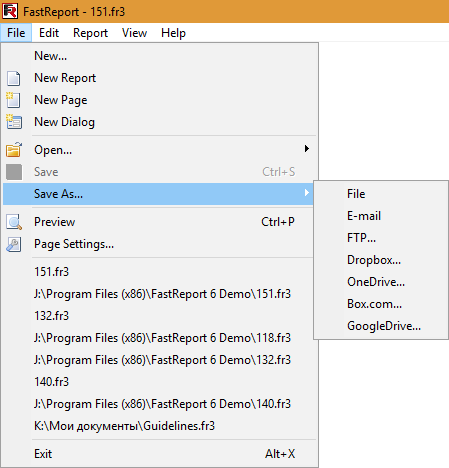Open the View menu
Screen dimensions: 449x468
[134, 33]
